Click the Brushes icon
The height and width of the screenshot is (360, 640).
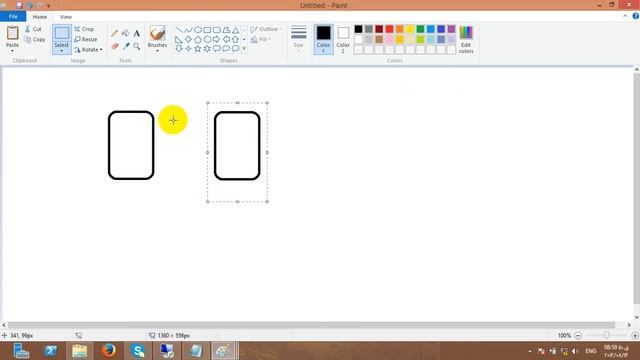[157, 33]
